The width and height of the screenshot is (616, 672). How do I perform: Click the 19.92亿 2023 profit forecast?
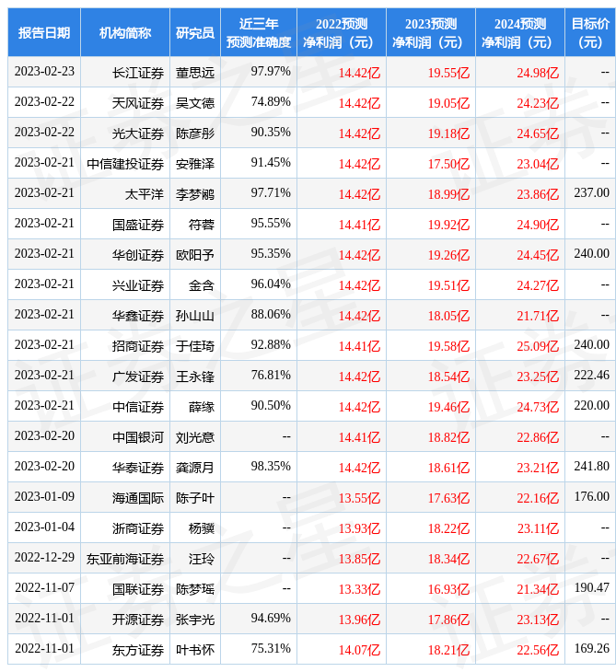448,224
